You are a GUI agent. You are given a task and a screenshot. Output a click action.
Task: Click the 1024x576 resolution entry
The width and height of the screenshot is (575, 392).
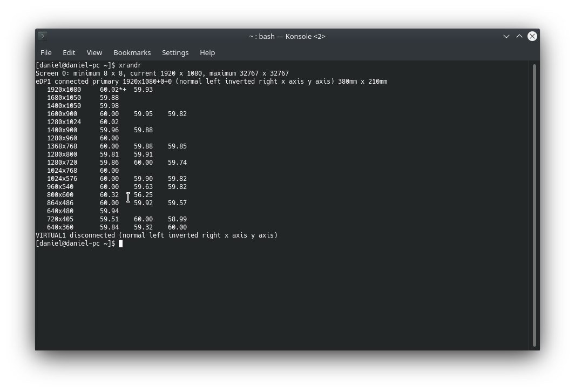(62, 179)
